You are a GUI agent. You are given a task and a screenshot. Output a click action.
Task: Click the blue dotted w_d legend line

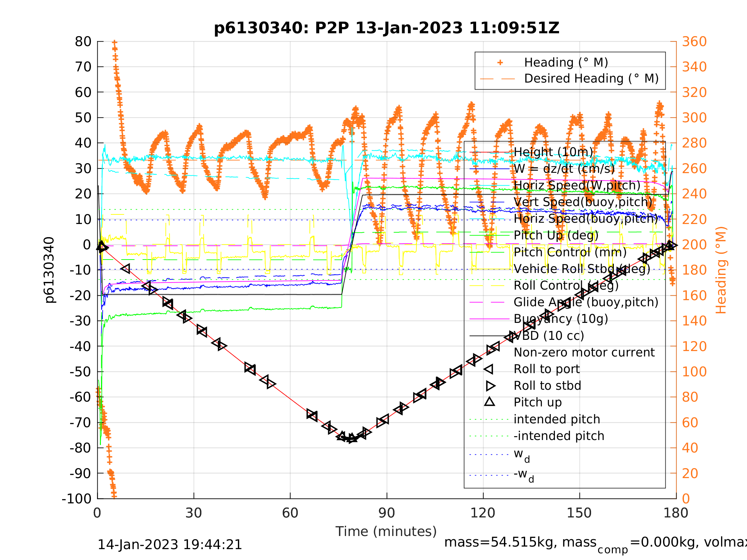point(489,455)
